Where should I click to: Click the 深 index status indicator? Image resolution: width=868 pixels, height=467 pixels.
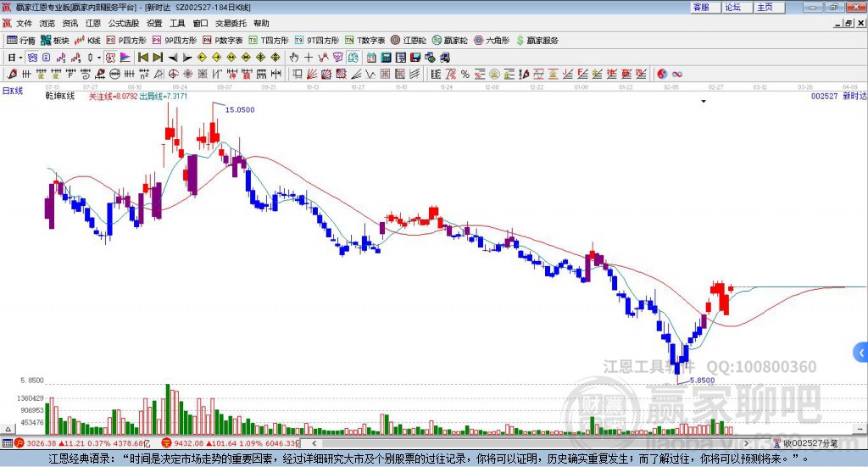tap(167, 443)
